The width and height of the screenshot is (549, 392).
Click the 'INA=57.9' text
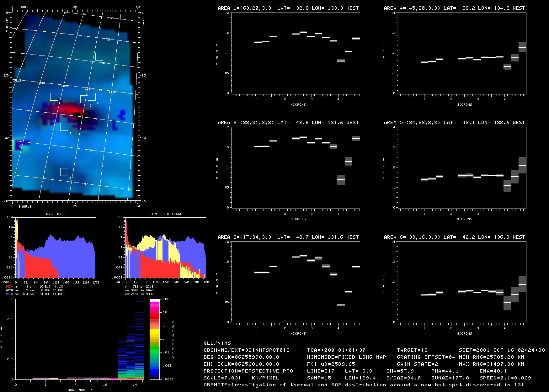400,371
